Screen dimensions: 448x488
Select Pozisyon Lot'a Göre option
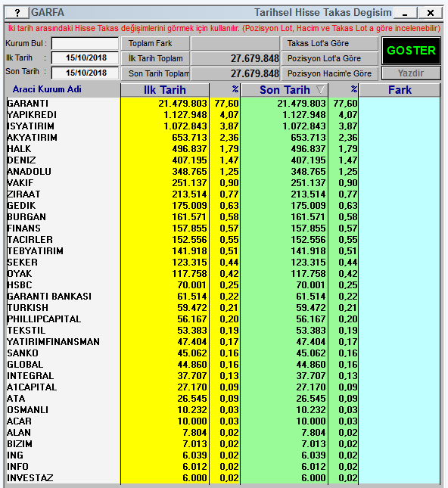point(330,58)
